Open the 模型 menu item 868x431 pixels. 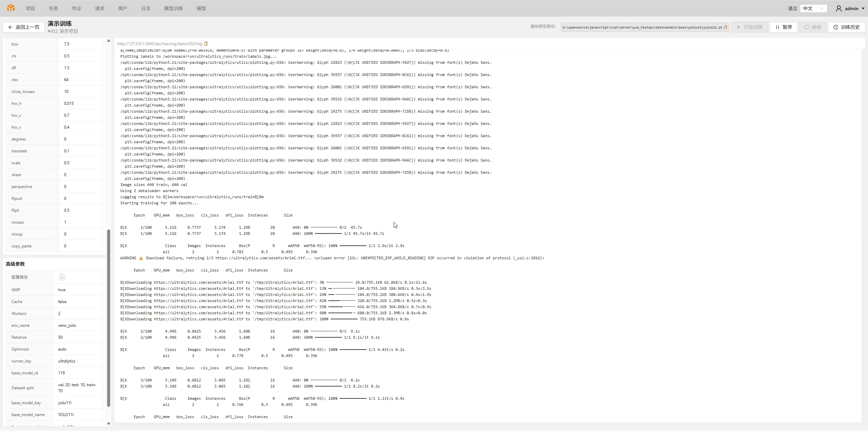(201, 8)
